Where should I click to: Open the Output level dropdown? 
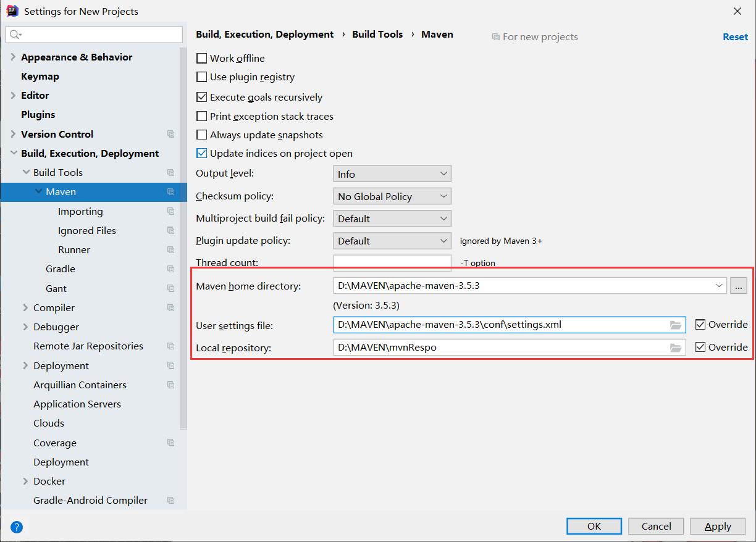point(392,174)
